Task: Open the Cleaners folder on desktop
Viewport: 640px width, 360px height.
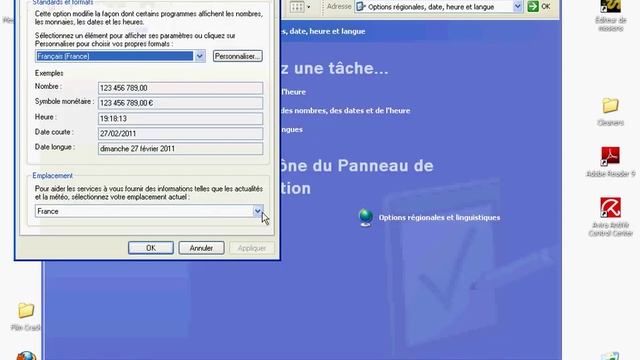Action: point(610,111)
